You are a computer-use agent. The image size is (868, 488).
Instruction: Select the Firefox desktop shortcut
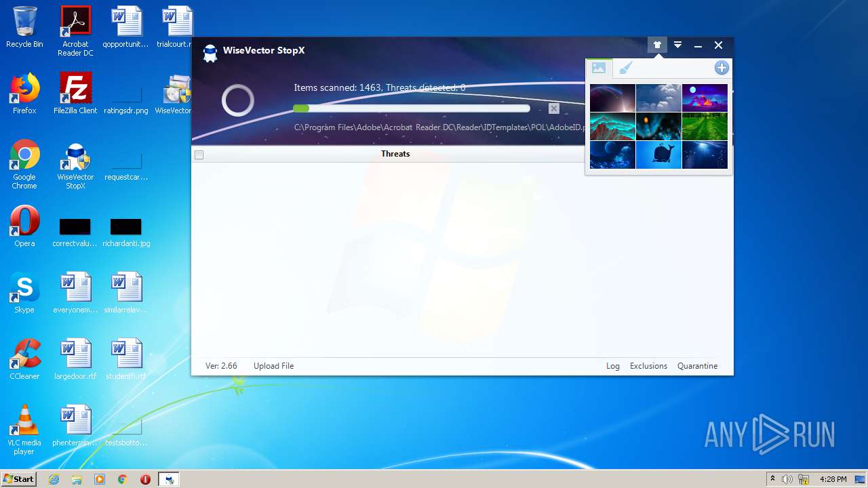(24, 94)
